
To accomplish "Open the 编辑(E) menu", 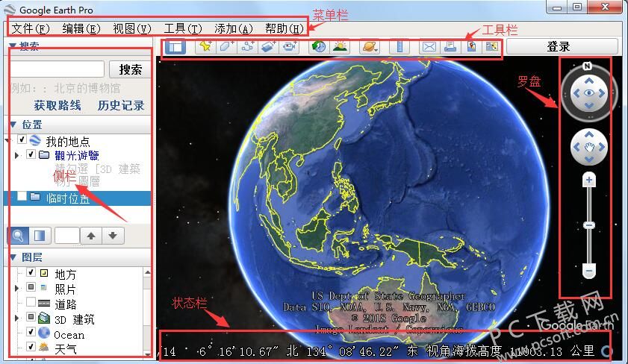I will coord(81,28).
